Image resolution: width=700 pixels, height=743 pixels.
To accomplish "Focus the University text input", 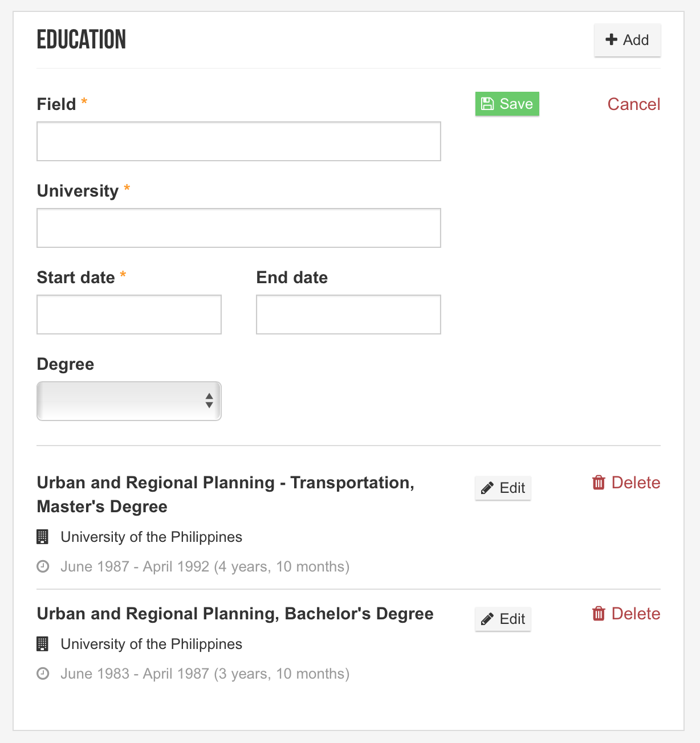I will (x=239, y=228).
